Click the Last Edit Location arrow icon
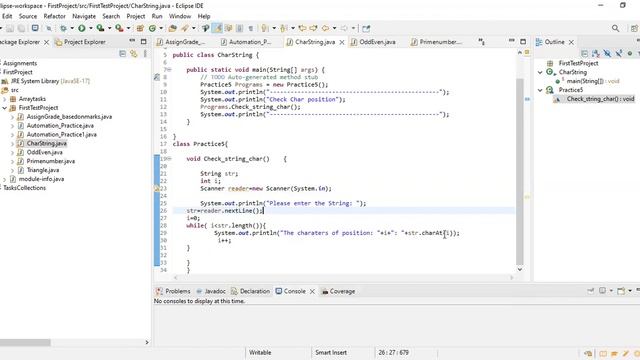 (x=302, y=28)
